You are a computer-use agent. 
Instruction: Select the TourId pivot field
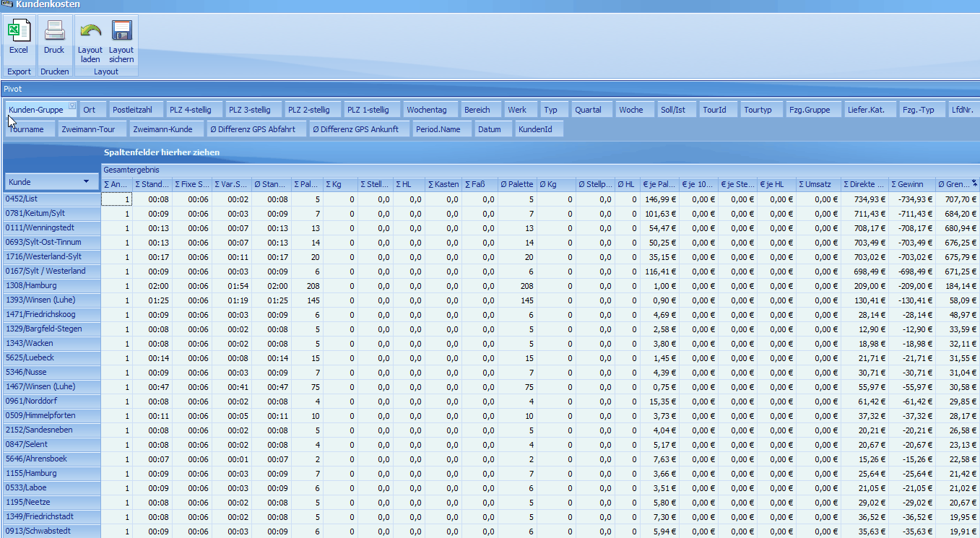(718, 110)
